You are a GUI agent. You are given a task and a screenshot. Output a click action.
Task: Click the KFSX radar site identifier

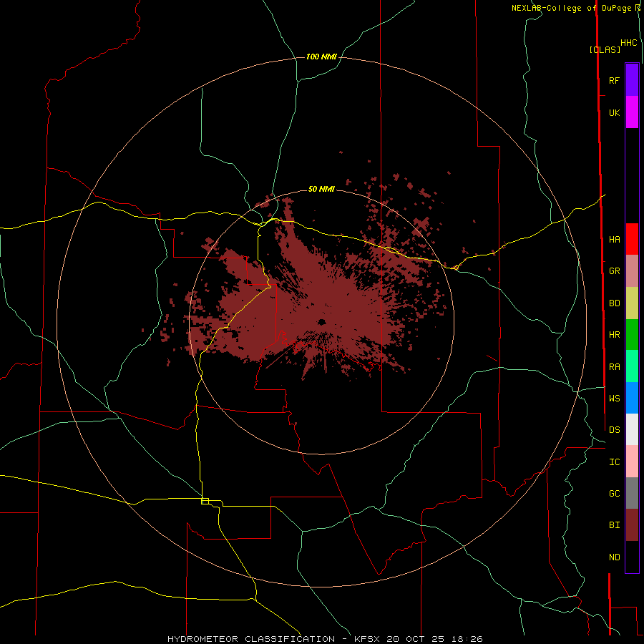[368, 639]
